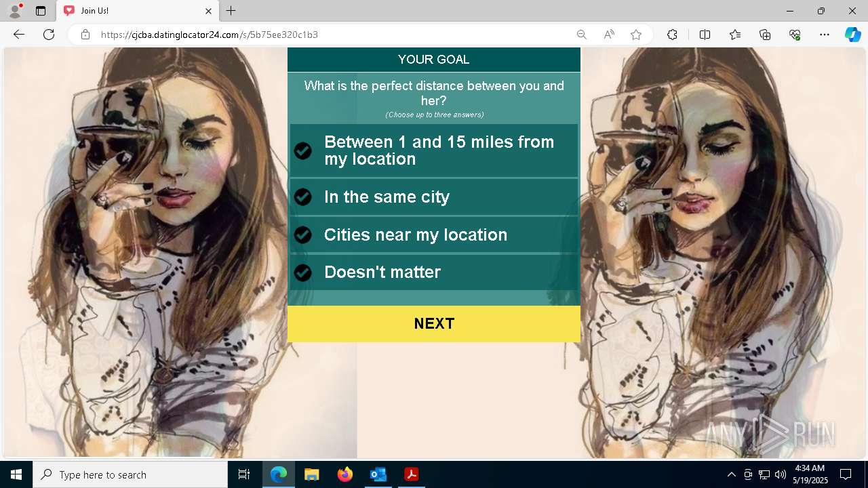Screen dimensions: 868x488
Task: Close the Join Us! tab
Action: [x=208, y=11]
